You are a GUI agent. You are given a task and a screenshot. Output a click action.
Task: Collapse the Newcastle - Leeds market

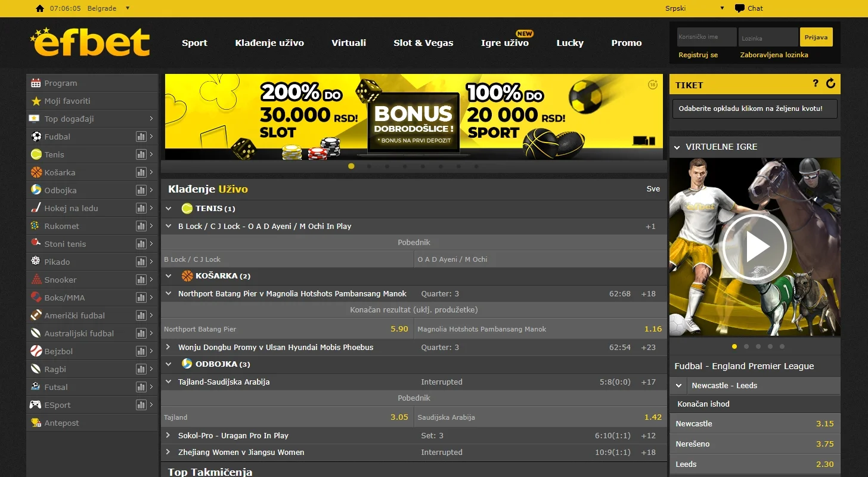coord(678,386)
